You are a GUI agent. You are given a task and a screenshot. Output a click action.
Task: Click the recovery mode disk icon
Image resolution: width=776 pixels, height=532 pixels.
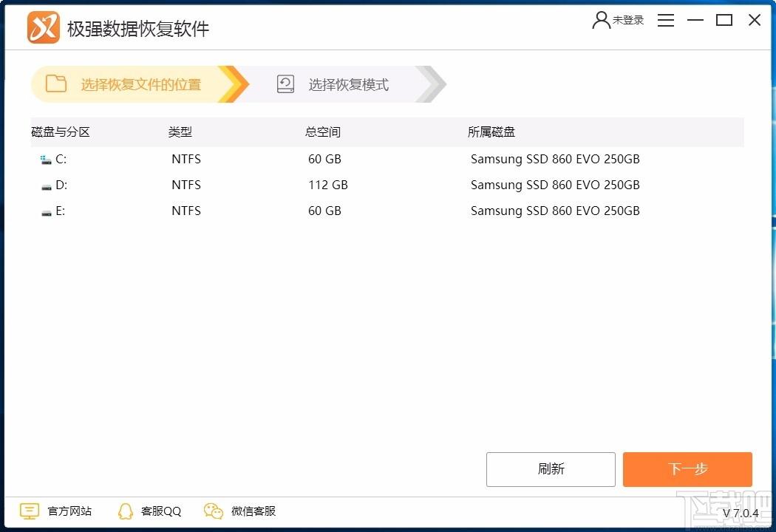click(285, 84)
